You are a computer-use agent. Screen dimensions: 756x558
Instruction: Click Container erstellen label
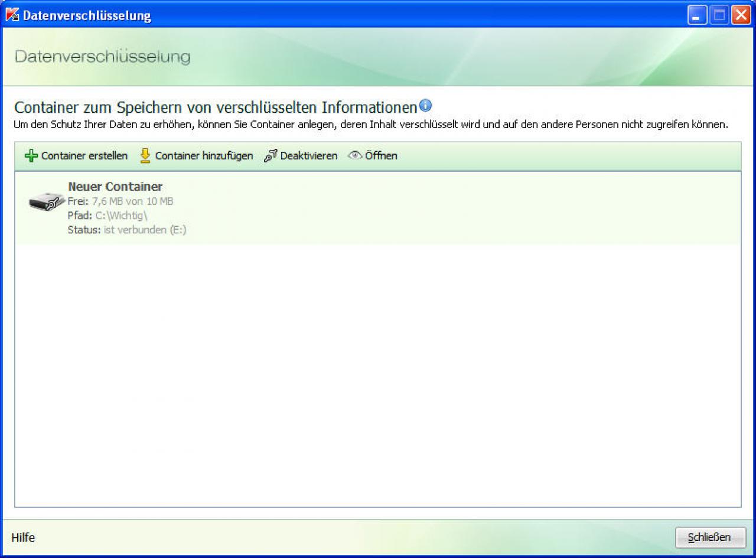tap(84, 156)
